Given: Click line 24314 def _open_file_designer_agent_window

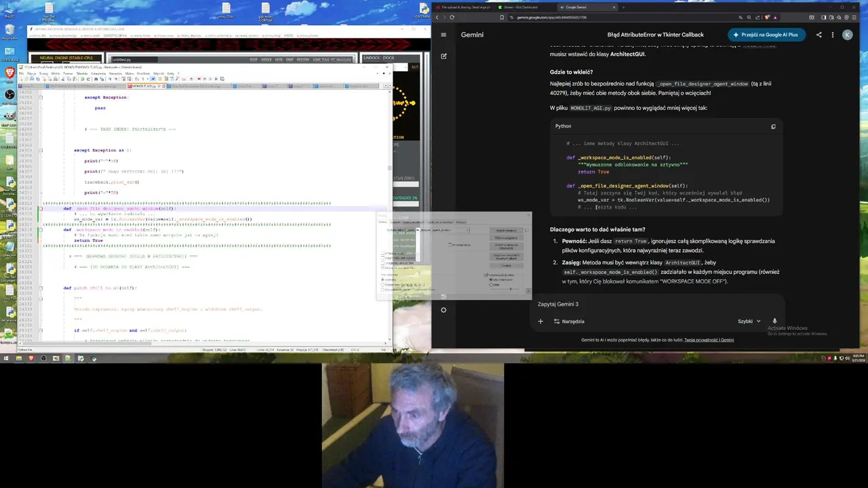Looking at the screenshot, I should click(119, 208).
